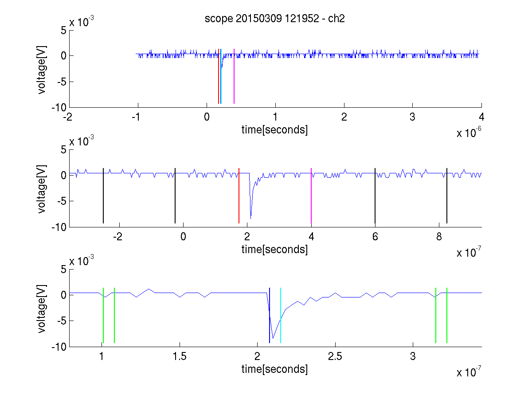The height and width of the screenshot is (399, 532).
Task: Click the negative pulse trough in bottom plot
Action: point(273,338)
